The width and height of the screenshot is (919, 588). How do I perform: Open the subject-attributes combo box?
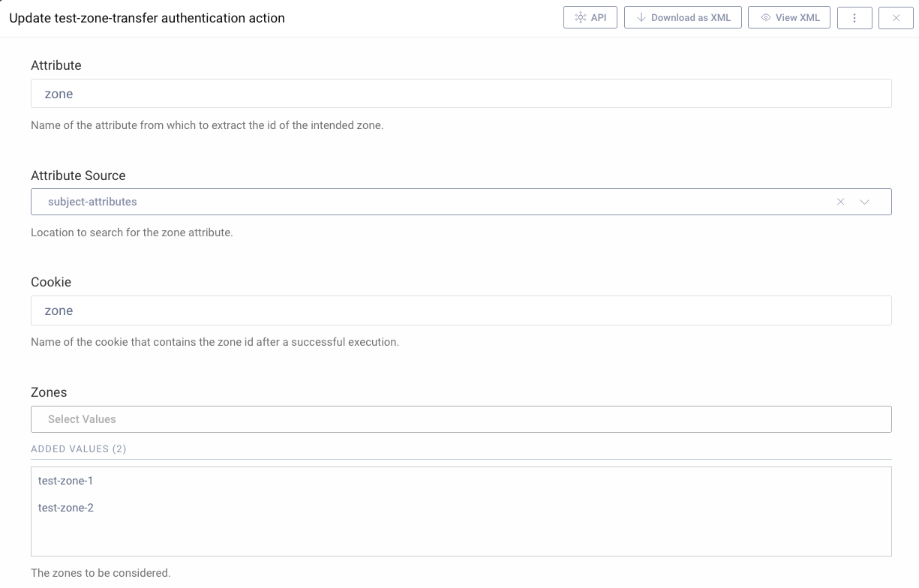(300, 201)
